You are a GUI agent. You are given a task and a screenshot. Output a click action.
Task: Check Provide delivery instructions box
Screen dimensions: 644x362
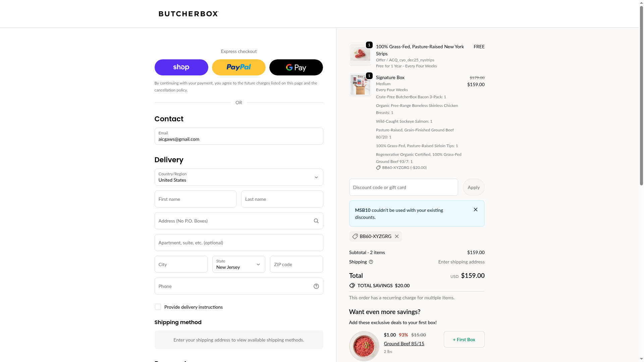158,307
